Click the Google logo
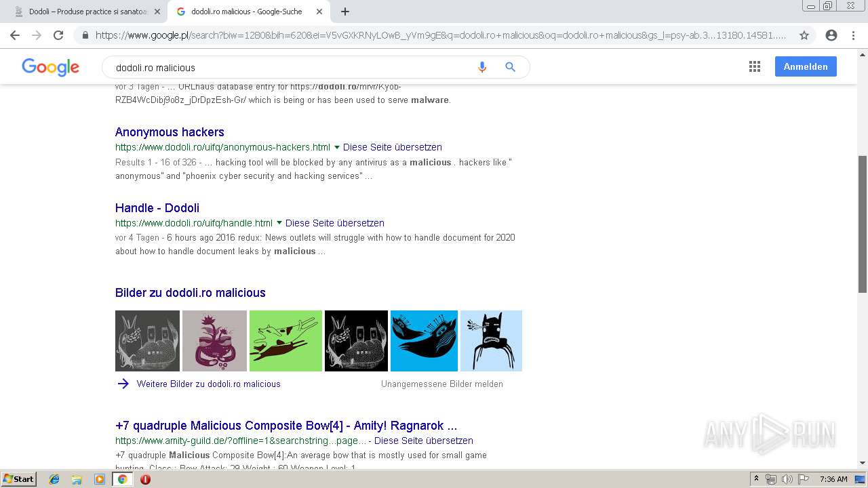This screenshot has height=488, width=868. point(51,67)
